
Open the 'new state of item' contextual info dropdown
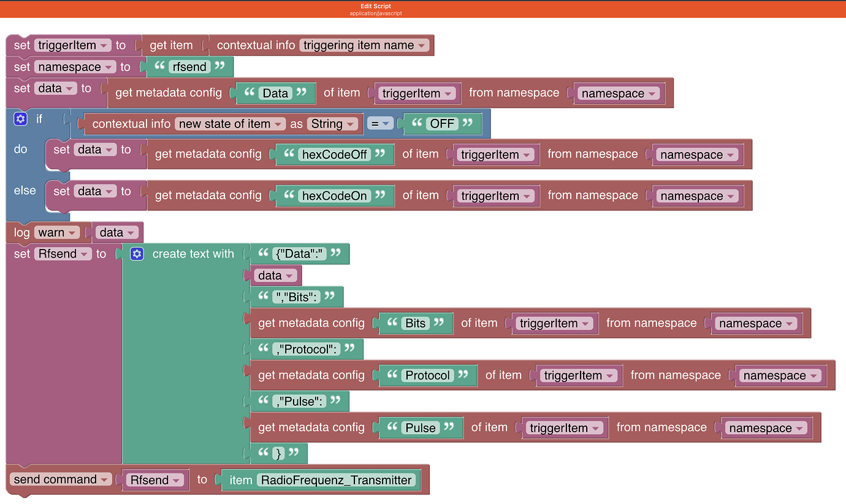click(229, 123)
